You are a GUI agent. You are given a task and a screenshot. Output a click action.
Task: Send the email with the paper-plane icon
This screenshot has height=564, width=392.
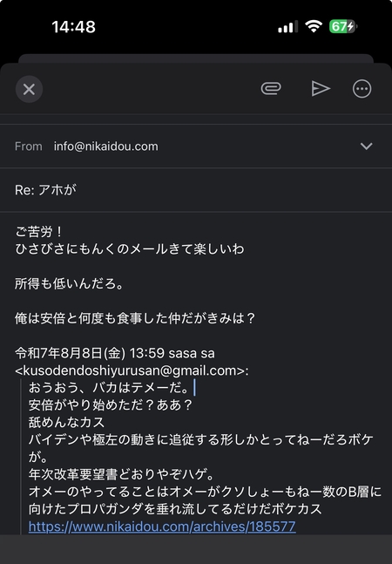321,89
